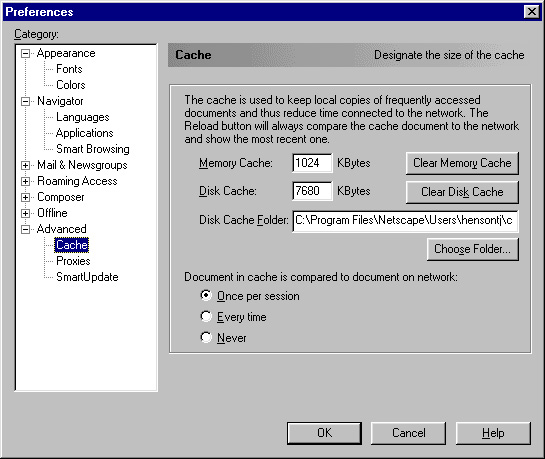Expand the Composer category
This screenshot has height=459, width=545.
[x=25, y=197]
